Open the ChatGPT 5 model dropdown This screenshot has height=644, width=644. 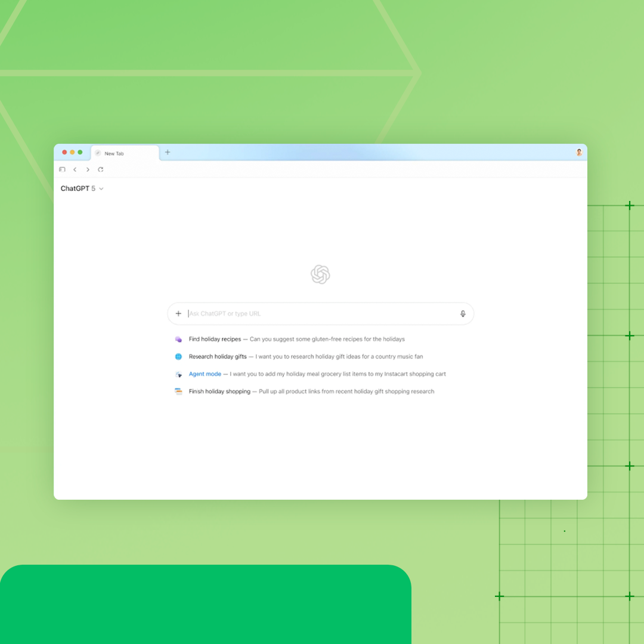(x=82, y=188)
